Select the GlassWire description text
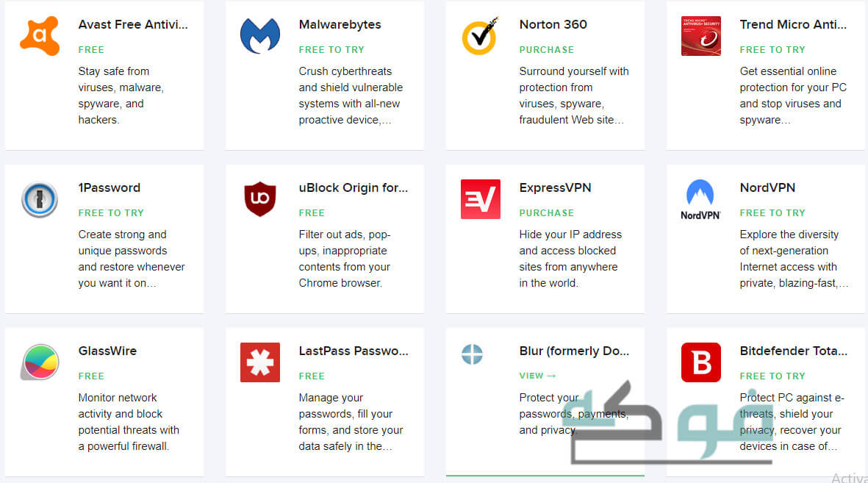868x483 pixels. click(x=129, y=422)
